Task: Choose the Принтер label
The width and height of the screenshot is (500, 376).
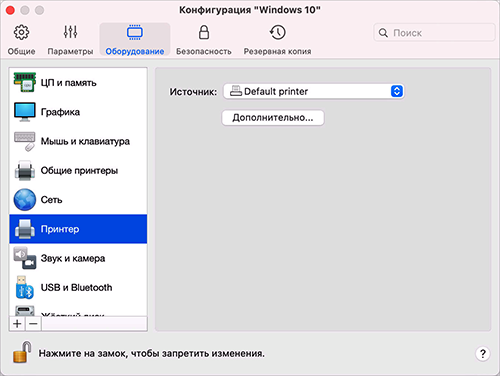Action: [60, 229]
